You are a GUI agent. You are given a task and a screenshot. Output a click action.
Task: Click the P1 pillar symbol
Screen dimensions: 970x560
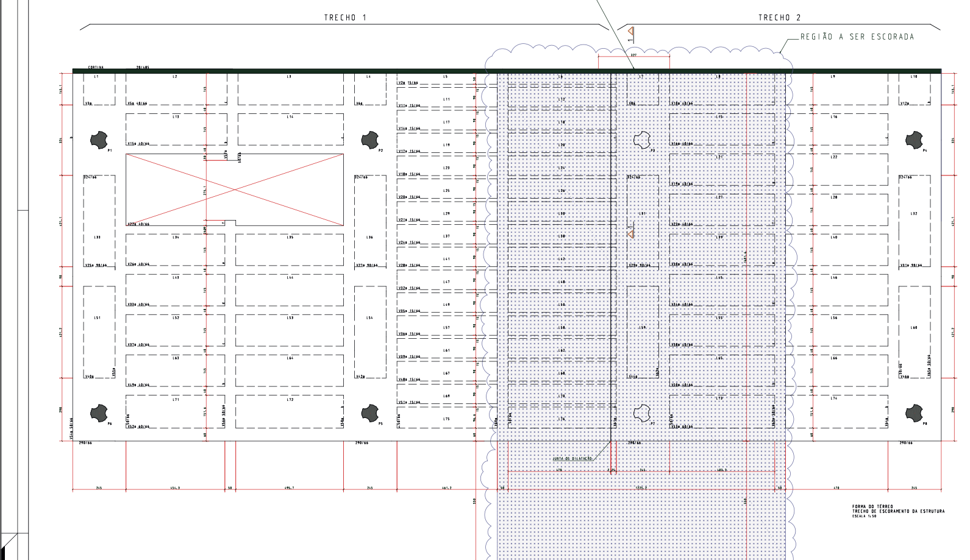[x=99, y=140]
